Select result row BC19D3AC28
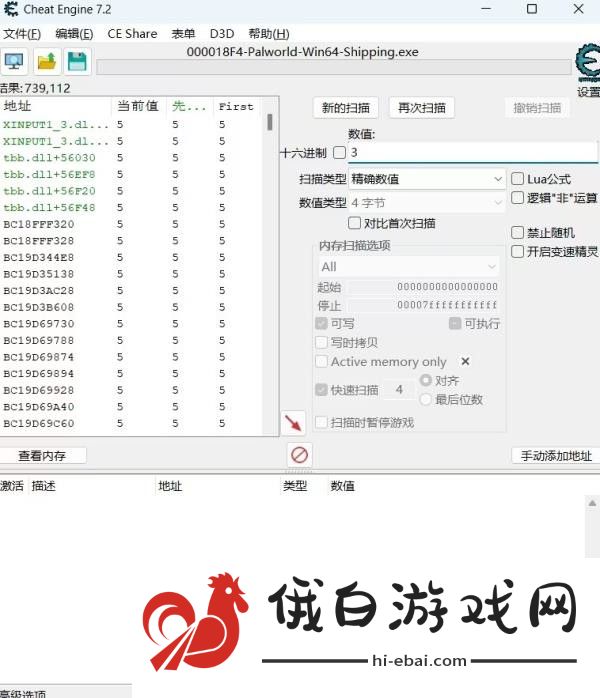 pyautogui.click(x=132, y=290)
